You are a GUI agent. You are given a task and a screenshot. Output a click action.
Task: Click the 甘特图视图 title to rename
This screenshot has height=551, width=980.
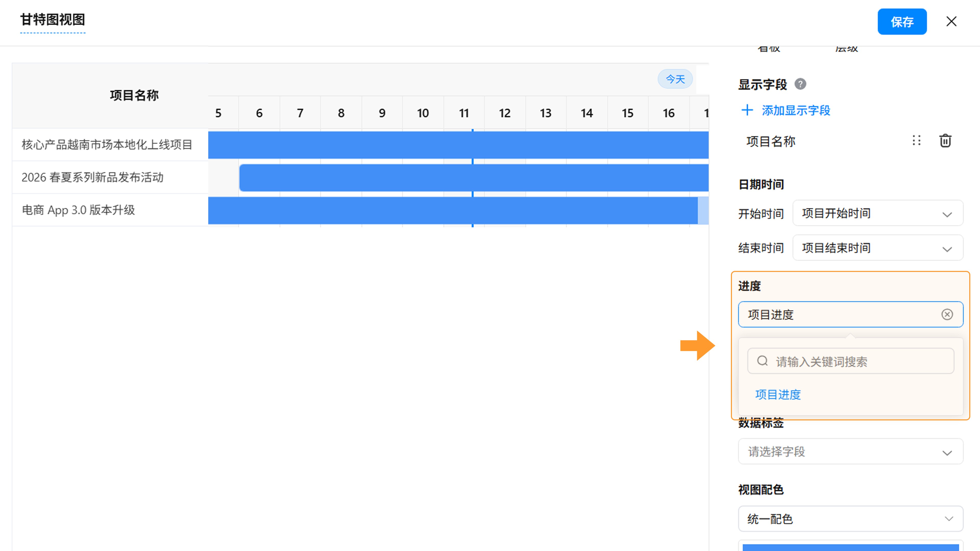coord(53,19)
